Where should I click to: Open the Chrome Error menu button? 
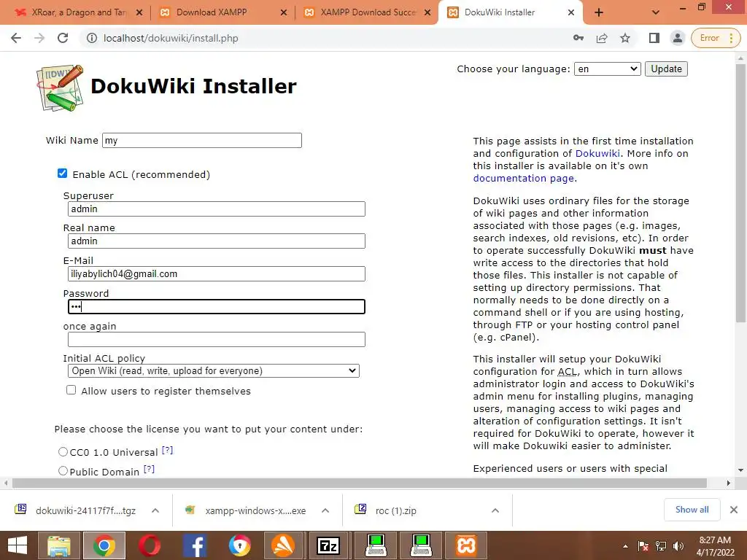click(716, 38)
